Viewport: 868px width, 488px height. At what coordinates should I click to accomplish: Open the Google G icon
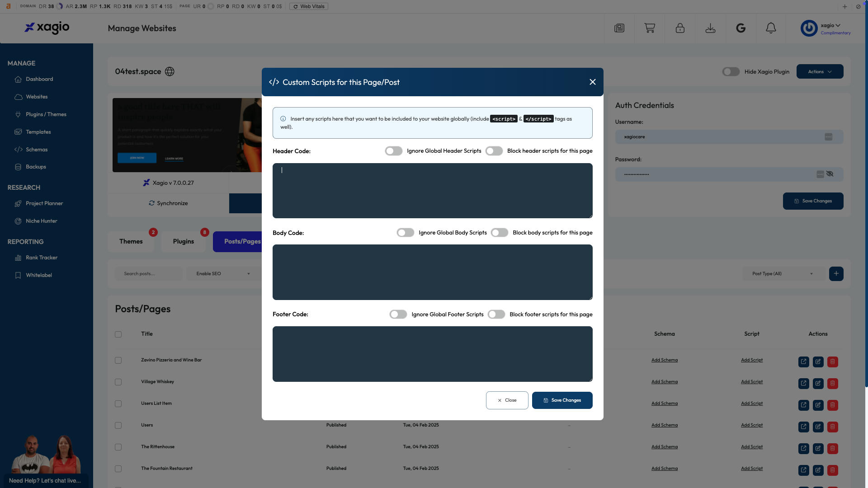[741, 28]
